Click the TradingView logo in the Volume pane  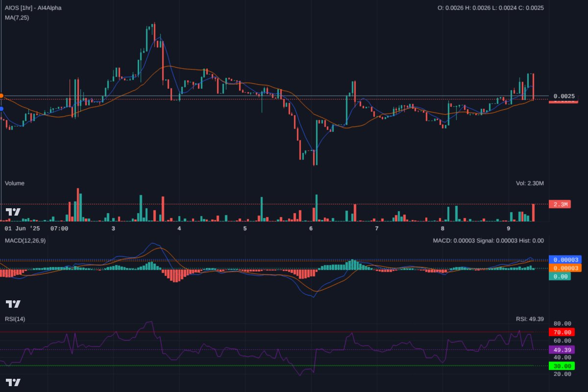(x=13, y=212)
